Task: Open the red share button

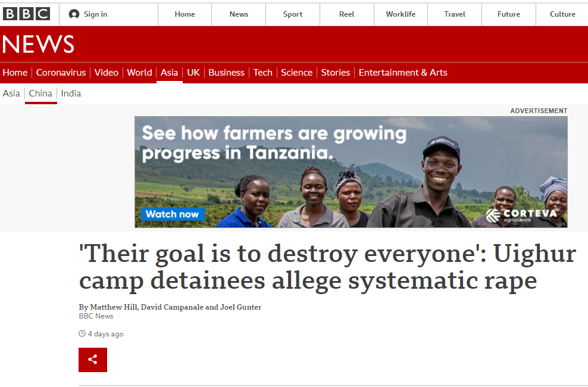Action: (93, 360)
